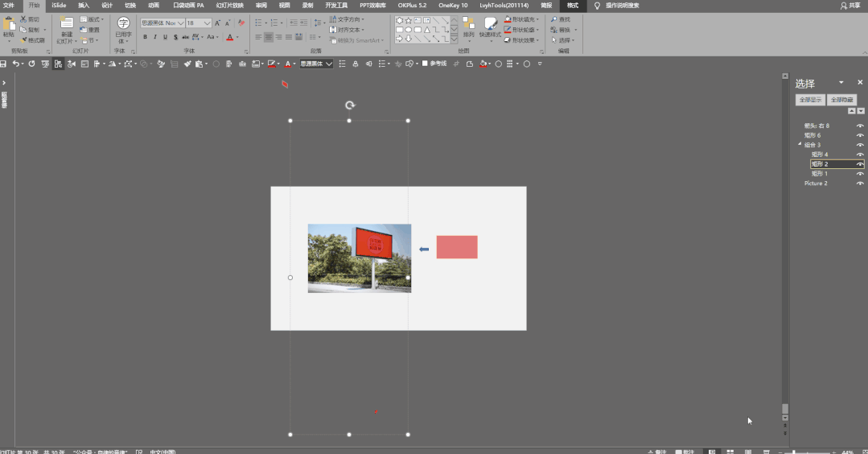The image size is (868, 454).
Task: Click the Save icon in quick access toolbar
Action: click(x=4, y=64)
